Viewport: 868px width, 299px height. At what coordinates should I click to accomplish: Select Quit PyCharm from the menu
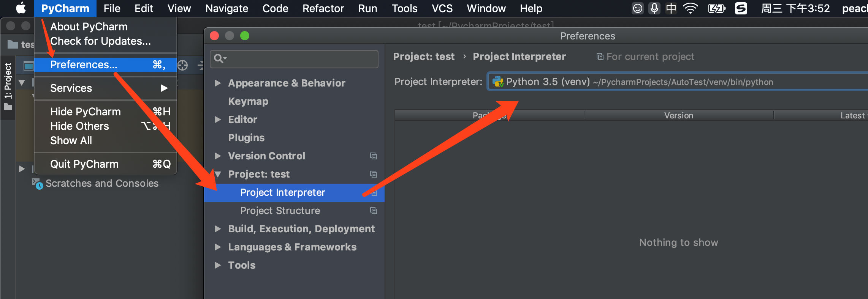pos(84,164)
